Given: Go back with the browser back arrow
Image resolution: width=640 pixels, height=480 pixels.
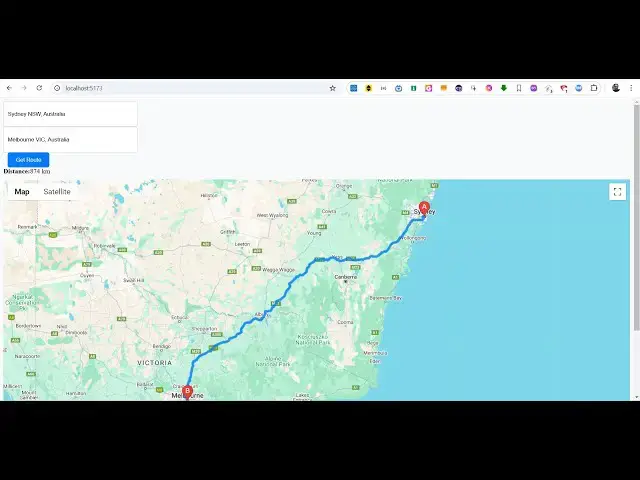Looking at the screenshot, I should click(x=9, y=88).
